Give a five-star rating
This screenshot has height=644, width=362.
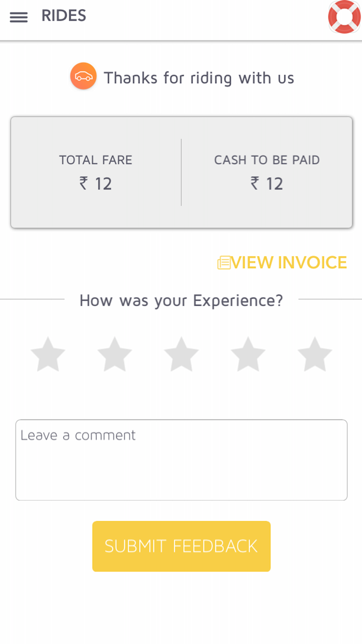coord(314,354)
